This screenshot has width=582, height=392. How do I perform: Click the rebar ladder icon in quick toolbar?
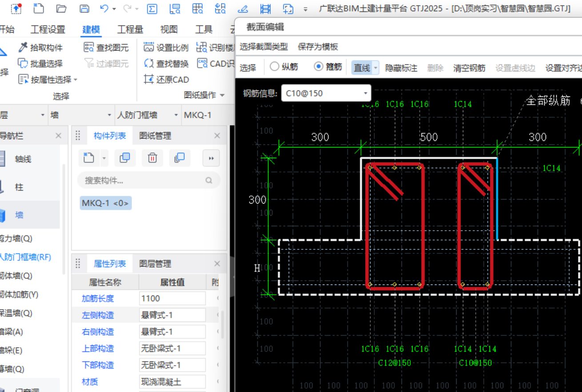click(x=265, y=8)
